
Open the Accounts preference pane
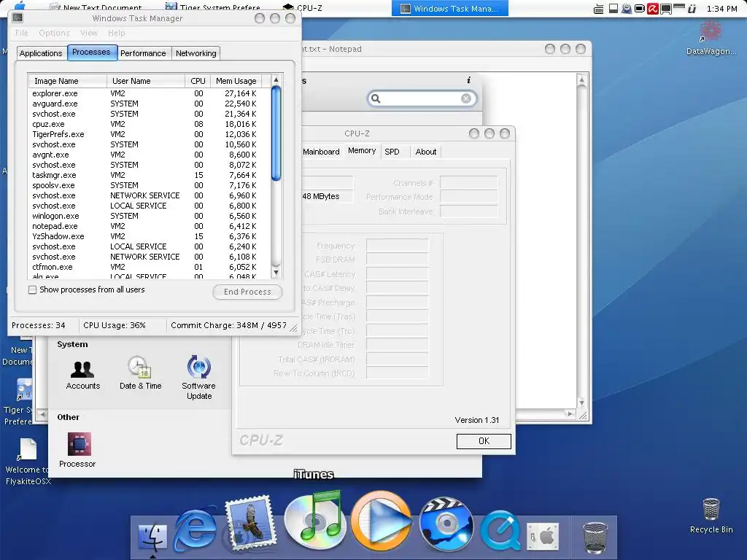[83, 374]
